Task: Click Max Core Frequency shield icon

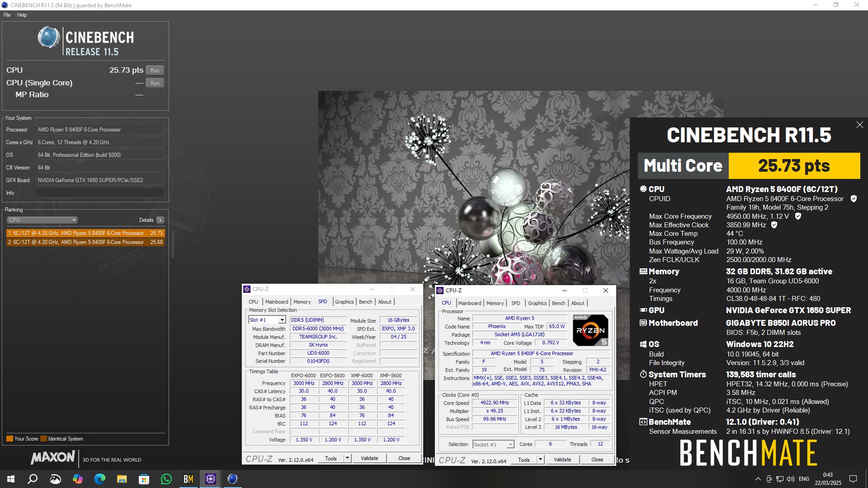Action: 798,216
